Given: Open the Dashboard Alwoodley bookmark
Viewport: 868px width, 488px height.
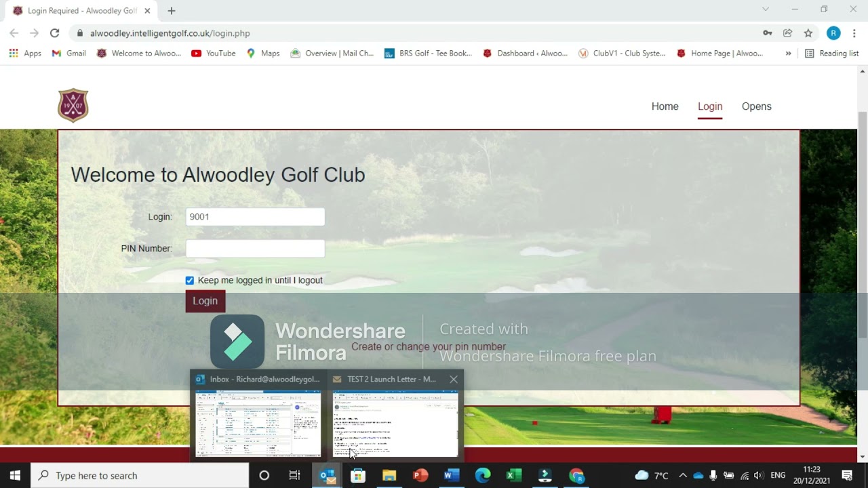Looking at the screenshot, I should (525, 53).
